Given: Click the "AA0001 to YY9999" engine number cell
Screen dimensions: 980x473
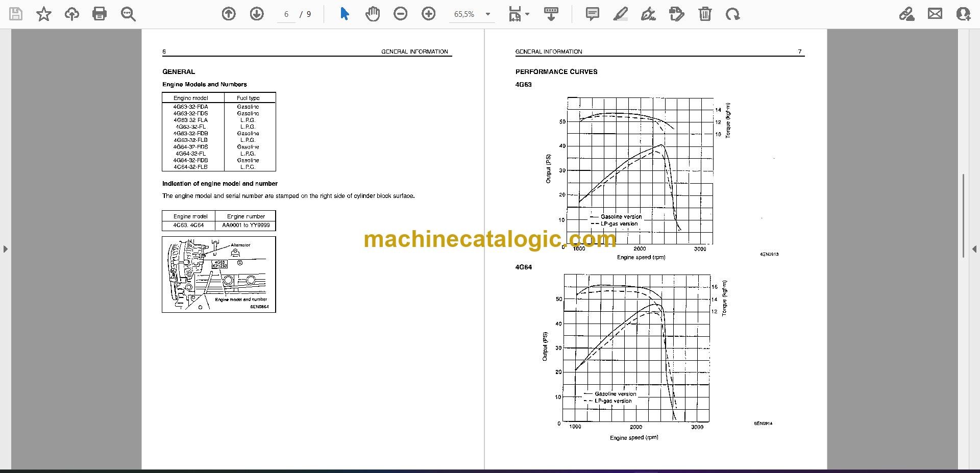Looking at the screenshot, I should (246, 225).
